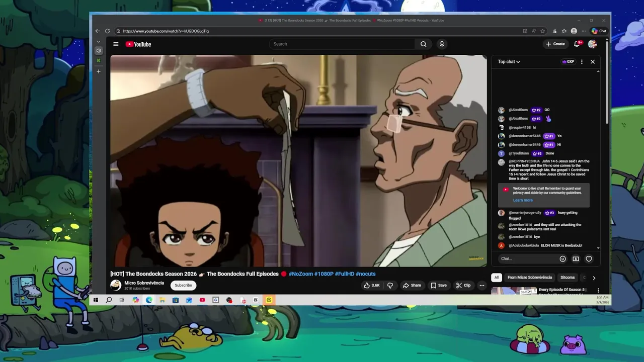Open the Copilot Chat button
The height and width of the screenshot is (362, 644).
tap(599, 31)
